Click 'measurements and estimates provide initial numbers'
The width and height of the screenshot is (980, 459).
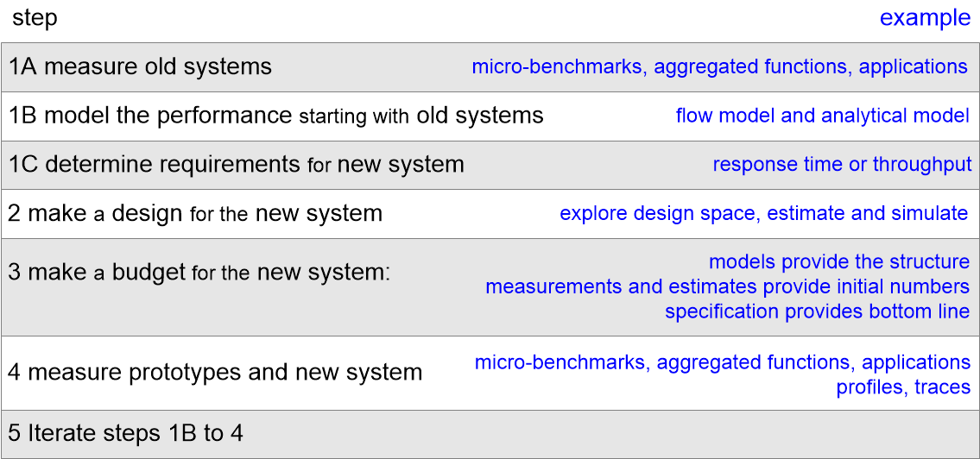pos(727,286)
